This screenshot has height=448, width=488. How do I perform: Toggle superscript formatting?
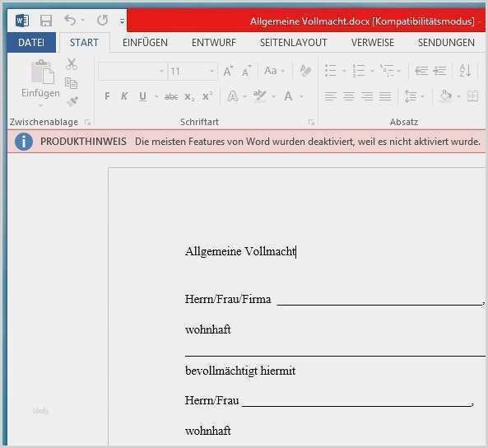point(207,96)
